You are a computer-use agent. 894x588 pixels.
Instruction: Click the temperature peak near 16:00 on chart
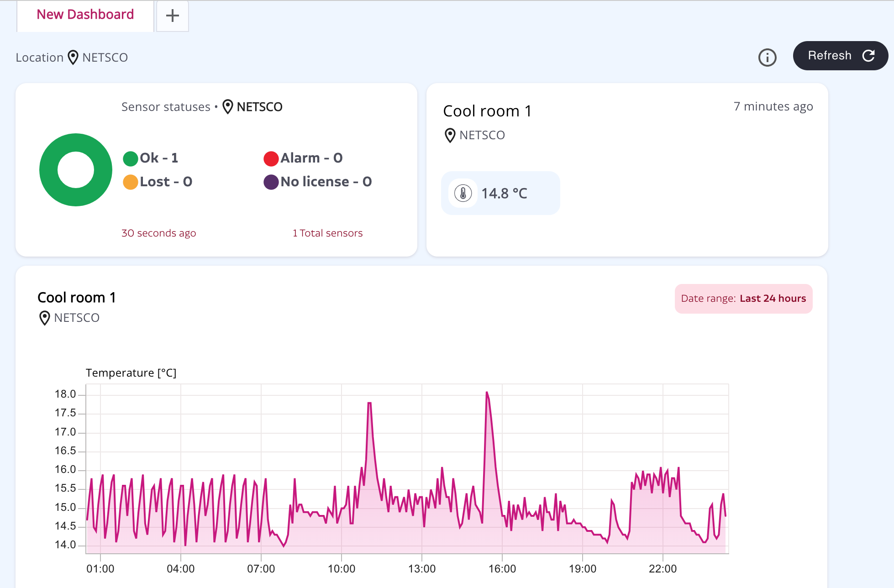487,393
